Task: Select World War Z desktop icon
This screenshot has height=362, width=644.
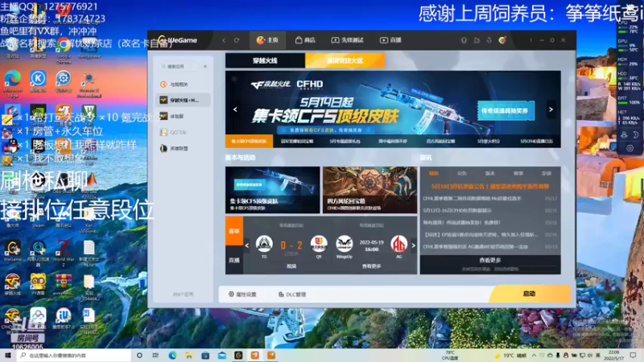Action: coord(64,253)
